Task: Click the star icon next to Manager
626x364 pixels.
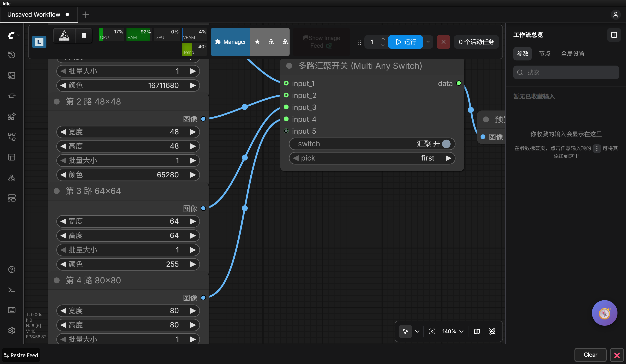Action: click(x=257, y=42)
